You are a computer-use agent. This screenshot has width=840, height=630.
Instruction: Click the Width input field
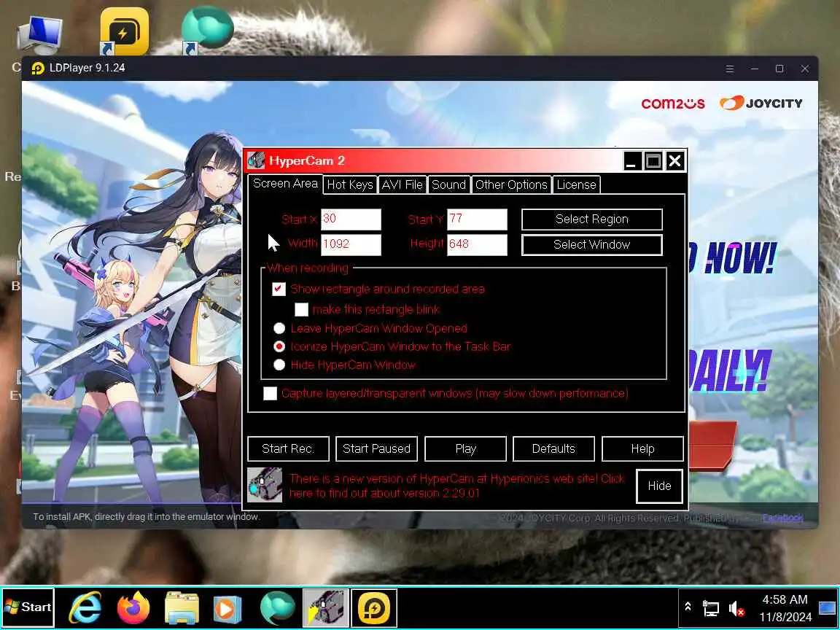[x=351, y=244]
